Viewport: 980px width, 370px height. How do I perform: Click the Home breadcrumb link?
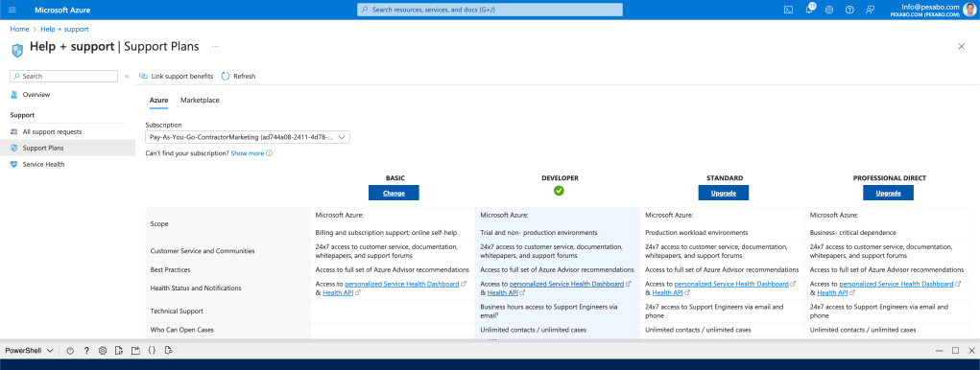19,29
